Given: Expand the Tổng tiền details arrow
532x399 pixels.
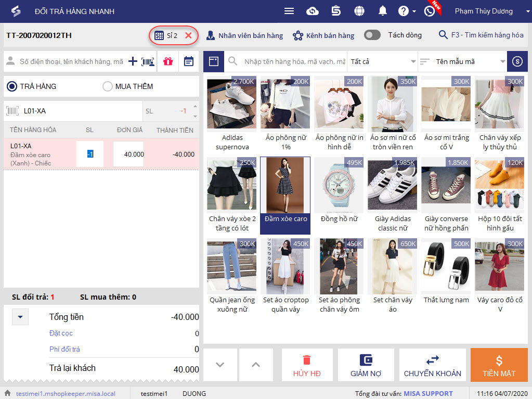Looking at the screenshot, I should point(20,317).
